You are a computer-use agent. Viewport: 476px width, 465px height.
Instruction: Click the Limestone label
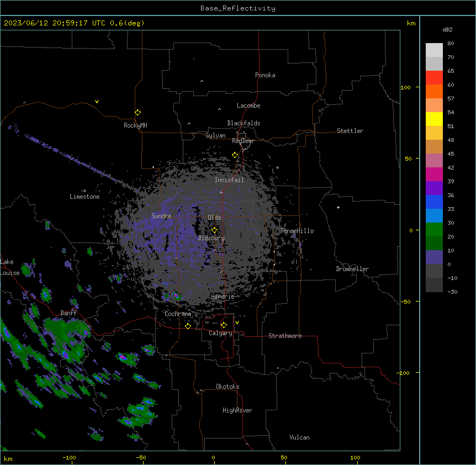[84, 197]
